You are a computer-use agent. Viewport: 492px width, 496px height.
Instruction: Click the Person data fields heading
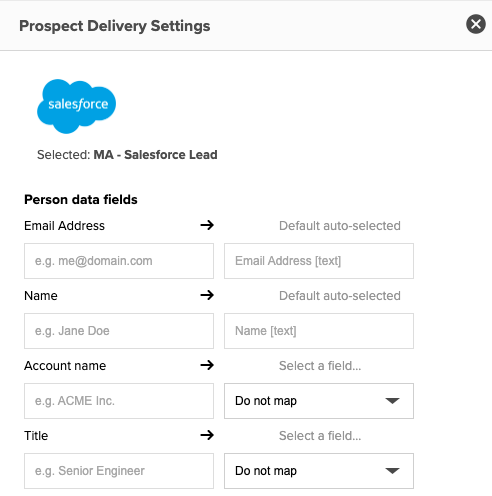point(81,199)
